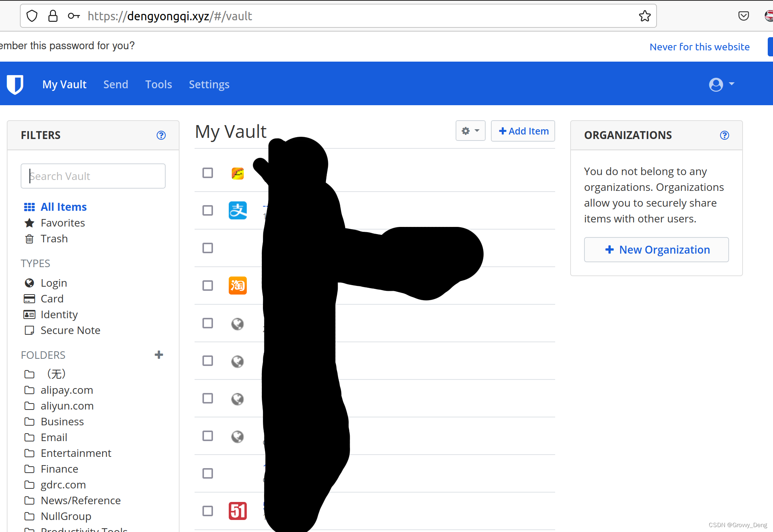Open the 51job vault item icon

click(237, 511)
